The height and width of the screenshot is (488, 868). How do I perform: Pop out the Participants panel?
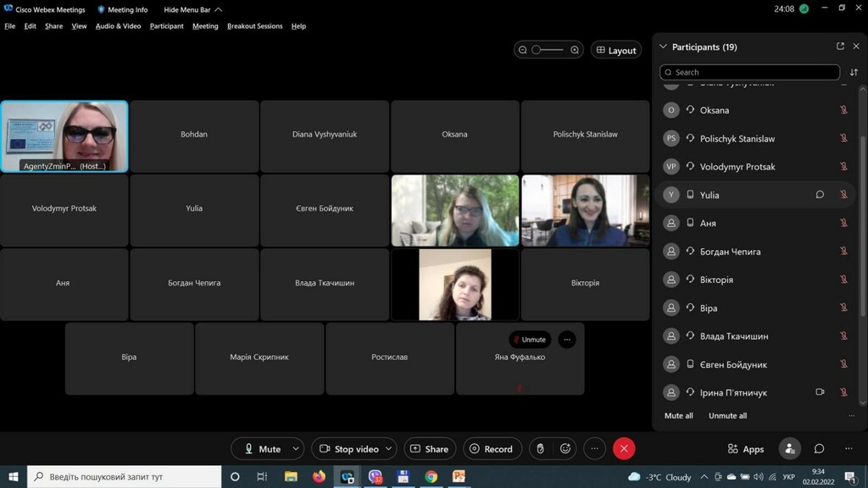840,47
